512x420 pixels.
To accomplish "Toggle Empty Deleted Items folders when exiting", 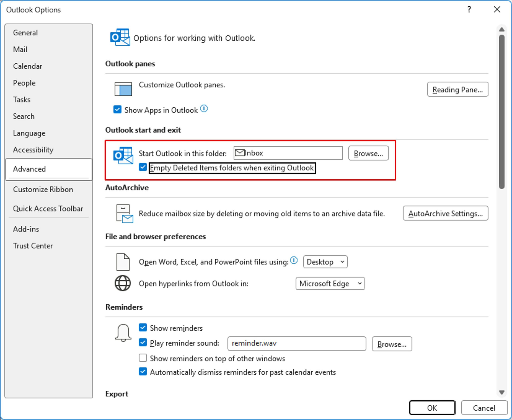I will (143, 167).
